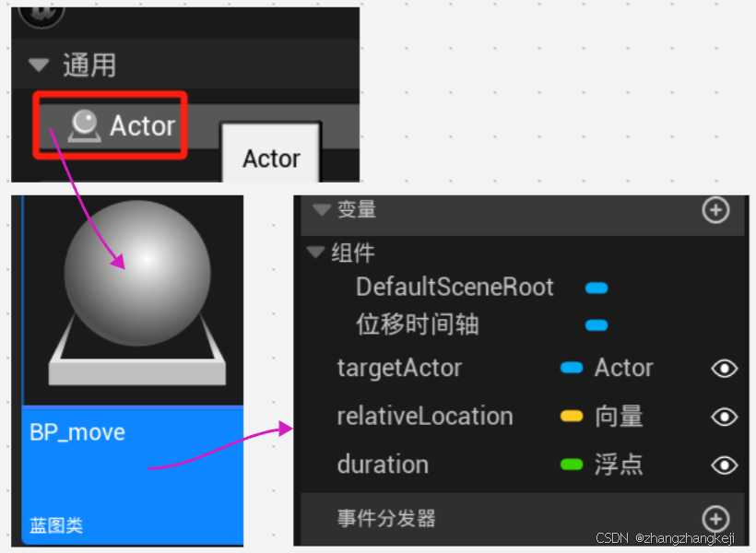Image resolution: width=756 pixels, height=553 pixels.
Task: Click the BP_move asset name
Action: tap(77, 432)
